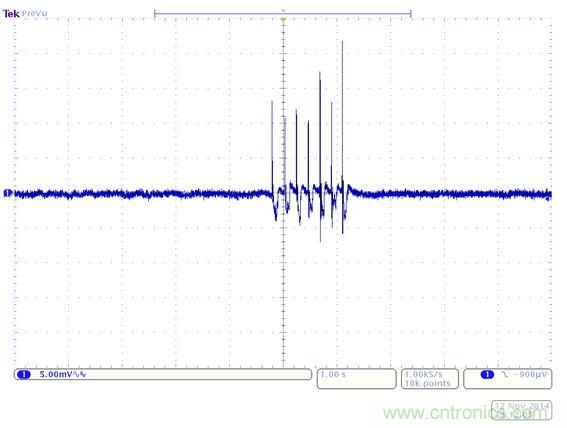Click the channel 1 ground reference marker

[x=8, y=193]
